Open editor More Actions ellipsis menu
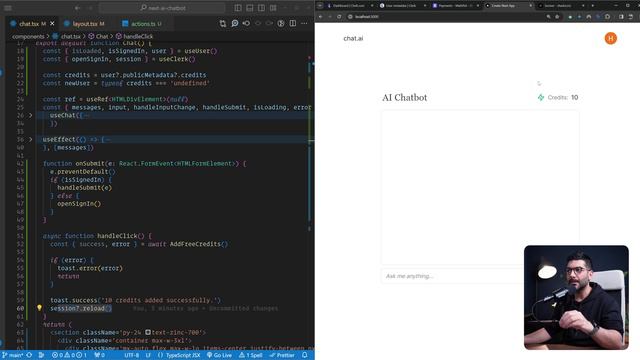The height and width of the screenshot is (360, 640). (x=304, y=24)
